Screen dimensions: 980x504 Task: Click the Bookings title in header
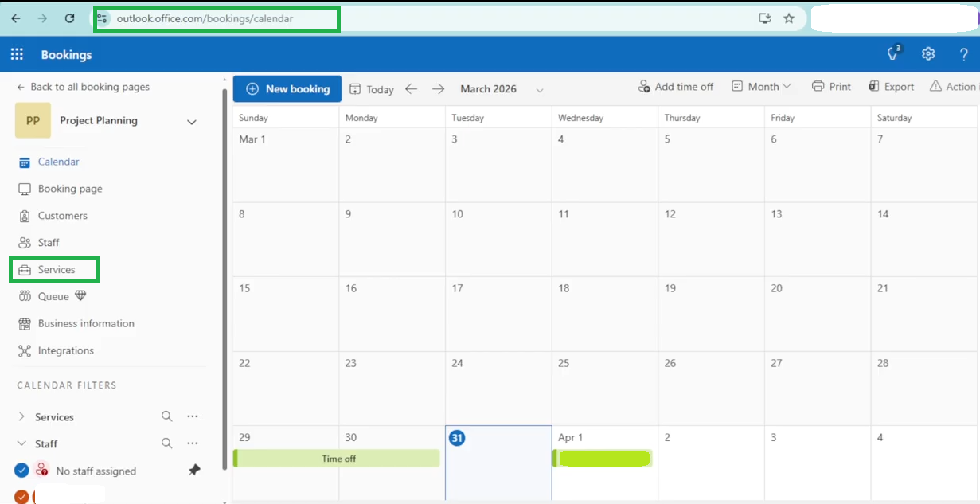[66, 55]
